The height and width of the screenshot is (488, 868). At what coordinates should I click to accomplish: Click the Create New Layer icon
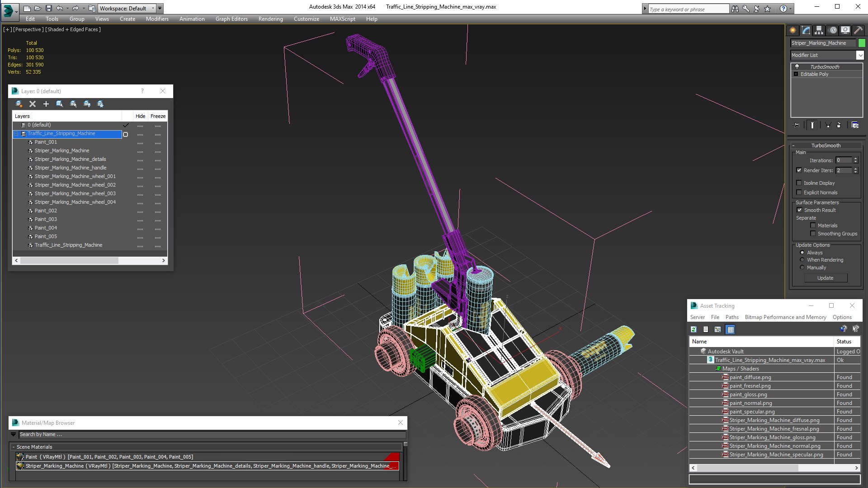click(19, 104)
